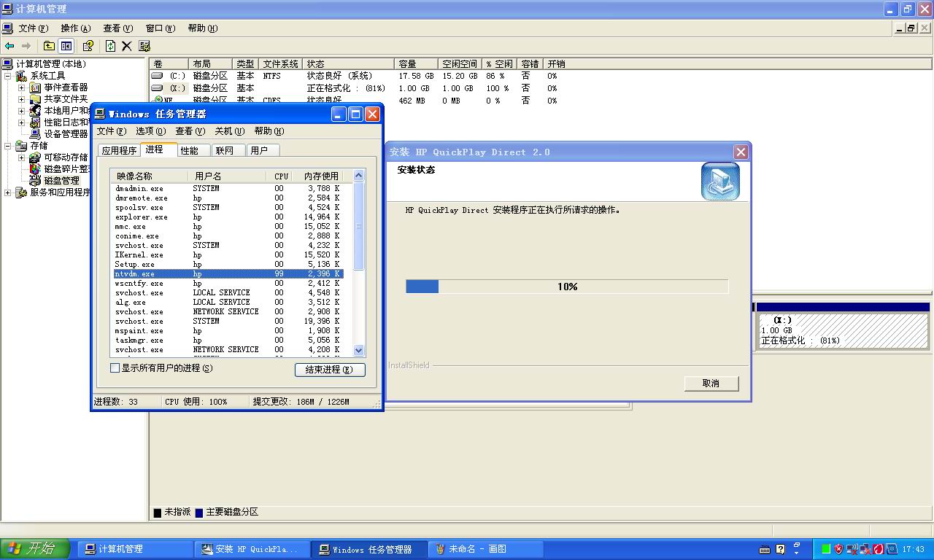Click the X: volume disk icon
Viewport: 934px width, 560px height.
157,88
